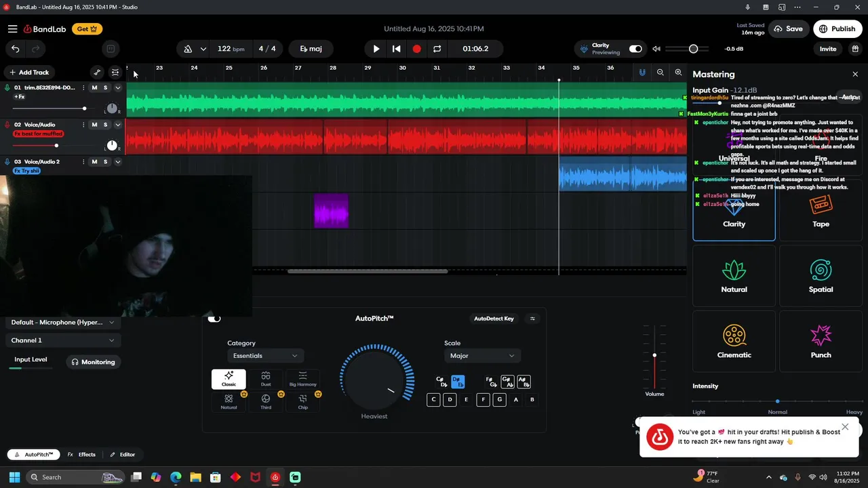Image resolution: width=868 pixels, height=488 pixels.
Task: Choose the Chip AutoPitch effect
Action: click(302, 402)
